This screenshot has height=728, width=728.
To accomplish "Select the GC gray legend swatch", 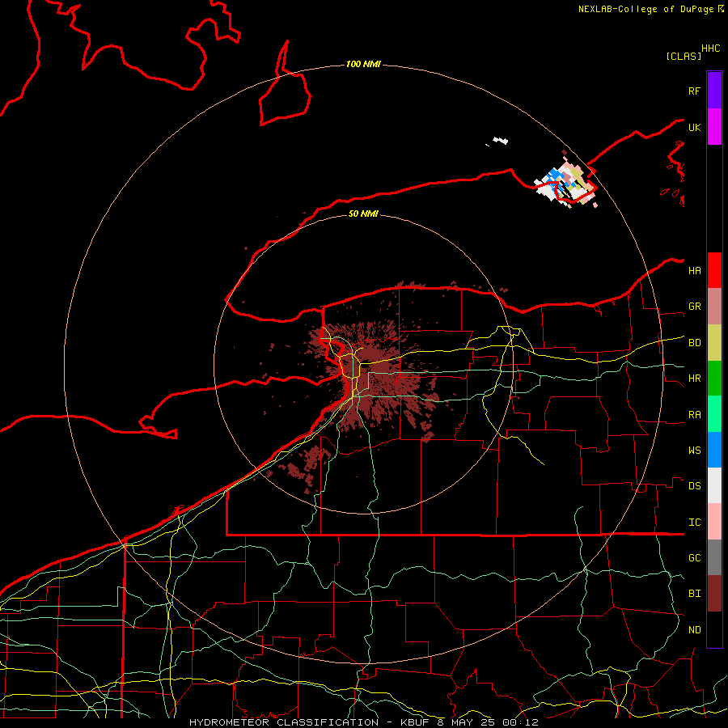I will tap(714, 557).
